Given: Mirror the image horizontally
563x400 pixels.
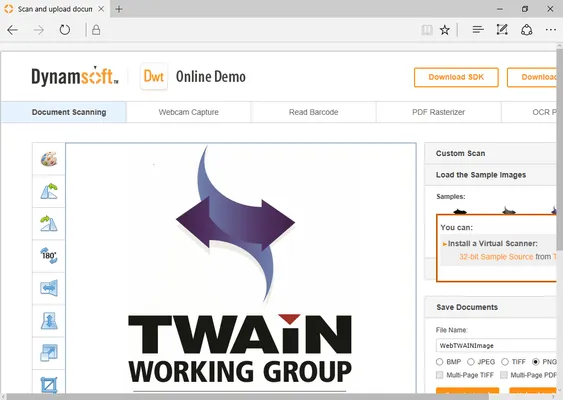Looking at the screenshot, I should point(49,288).
